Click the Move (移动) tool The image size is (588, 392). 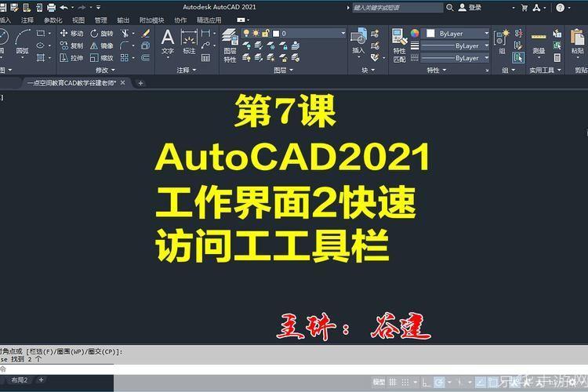pyautogui.click(x=71, y=34)
